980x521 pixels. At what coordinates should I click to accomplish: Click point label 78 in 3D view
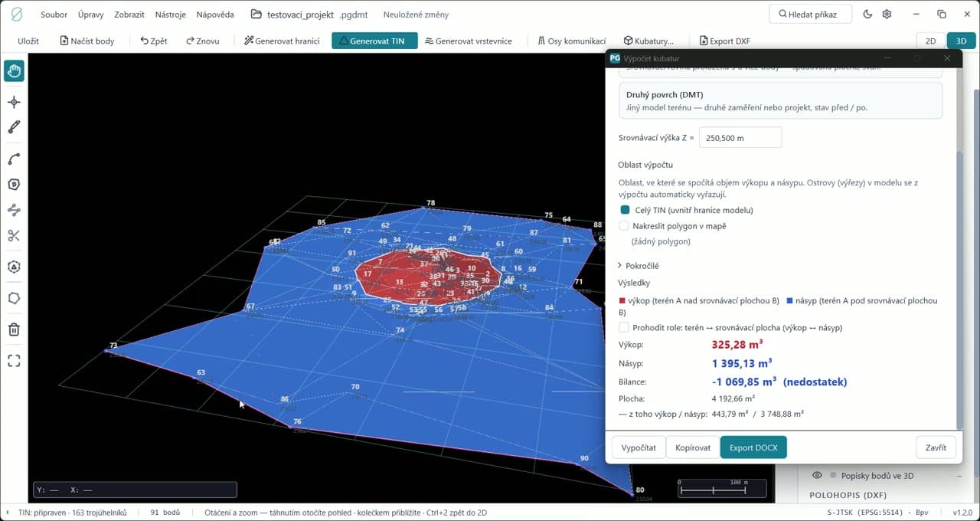pyautogui.click(x=430, y=203)
